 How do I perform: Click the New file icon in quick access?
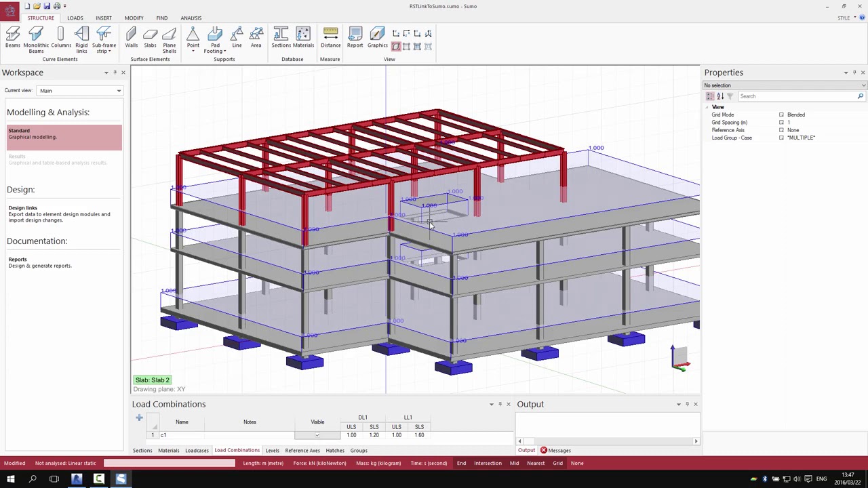[x=28, y=6]
